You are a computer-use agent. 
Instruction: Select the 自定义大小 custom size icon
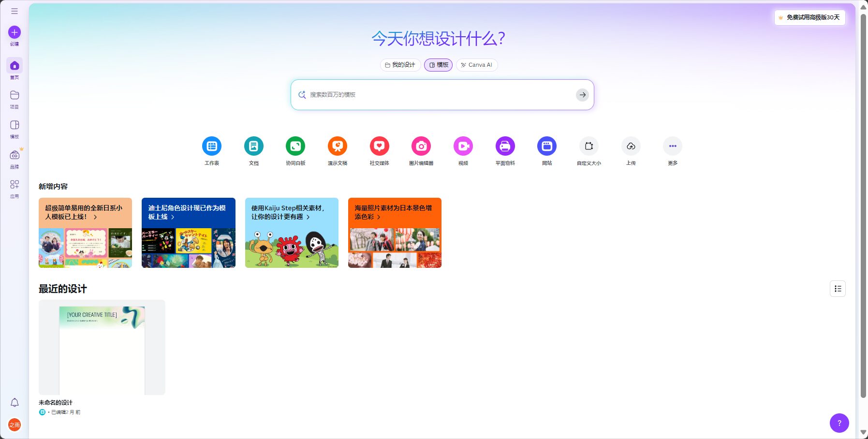point(589,146)
